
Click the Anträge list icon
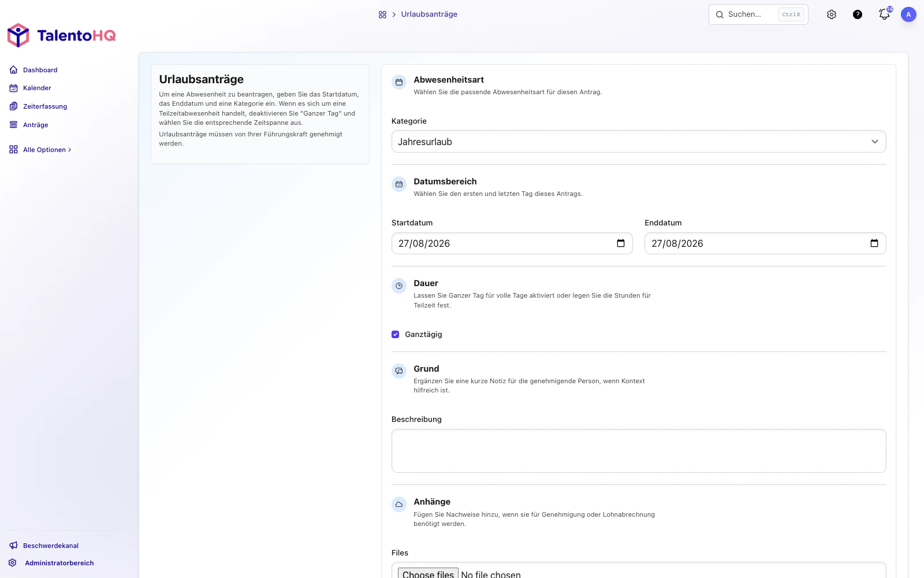pyautogui.click(x=13, y=125)
